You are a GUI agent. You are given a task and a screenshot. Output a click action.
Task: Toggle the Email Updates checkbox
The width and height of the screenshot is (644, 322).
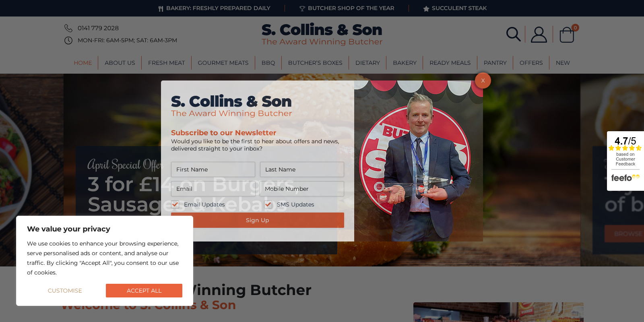[x=175, y=204]
